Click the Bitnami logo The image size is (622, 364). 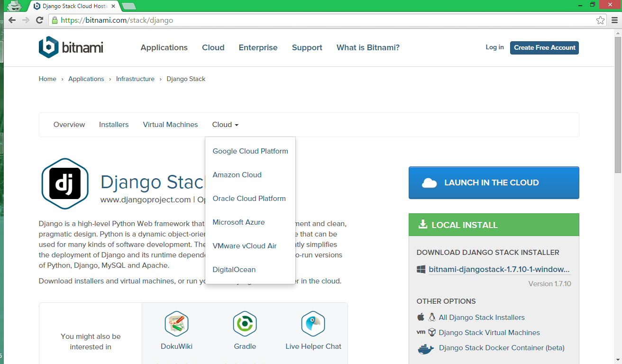[71, 47]
